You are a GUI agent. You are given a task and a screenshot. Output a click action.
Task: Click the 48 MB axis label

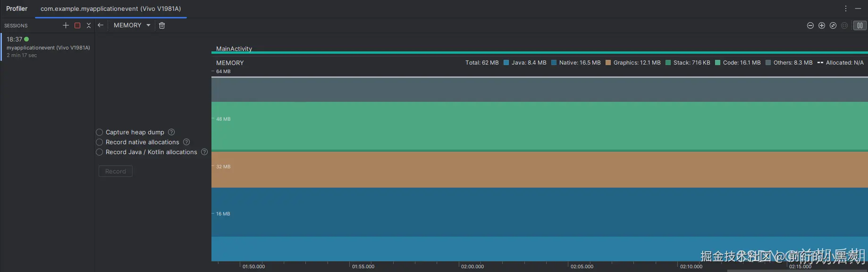coord(223,119)
